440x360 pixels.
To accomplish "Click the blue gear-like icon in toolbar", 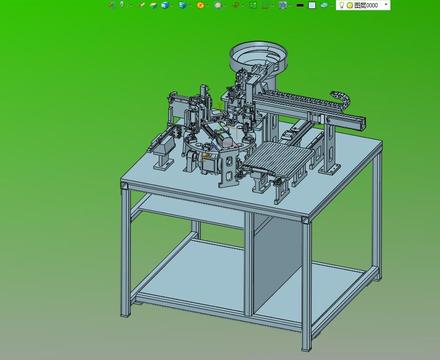I will [x=283, y=5].
